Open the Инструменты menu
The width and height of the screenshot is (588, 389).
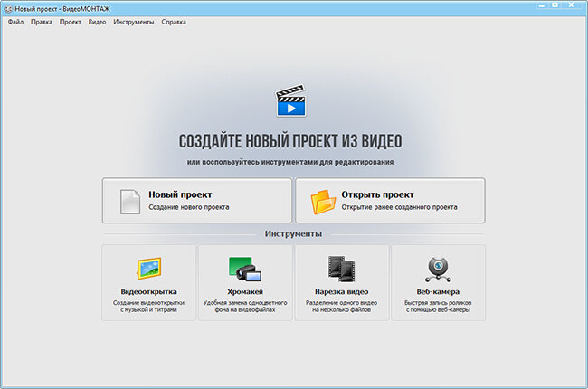(x=134, y=22)
